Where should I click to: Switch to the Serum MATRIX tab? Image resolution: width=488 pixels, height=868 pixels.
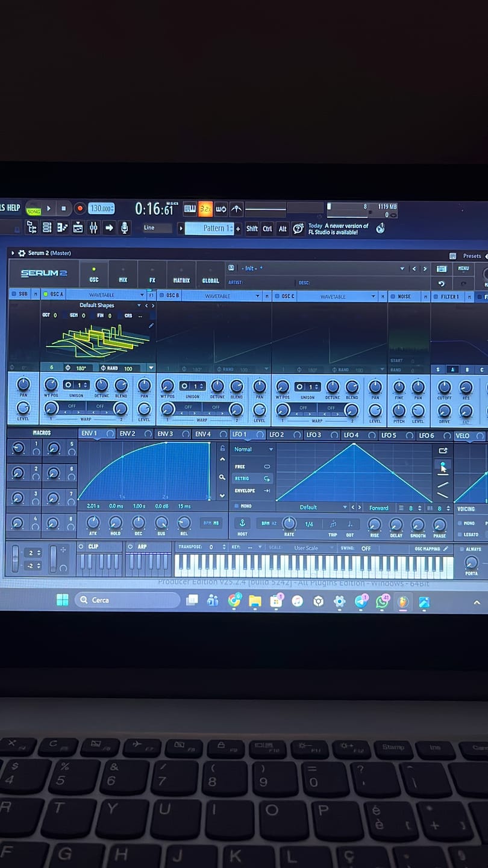[x=181, y=277]
